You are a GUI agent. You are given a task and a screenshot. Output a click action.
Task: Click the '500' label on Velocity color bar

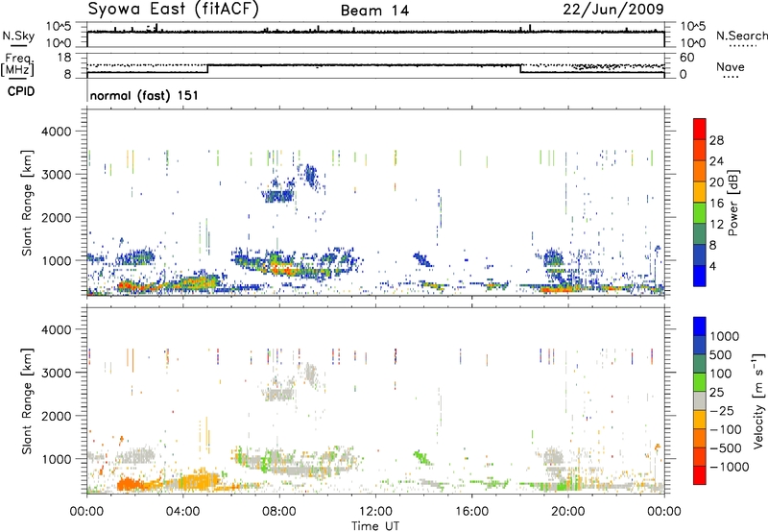(x=723, y=354)
